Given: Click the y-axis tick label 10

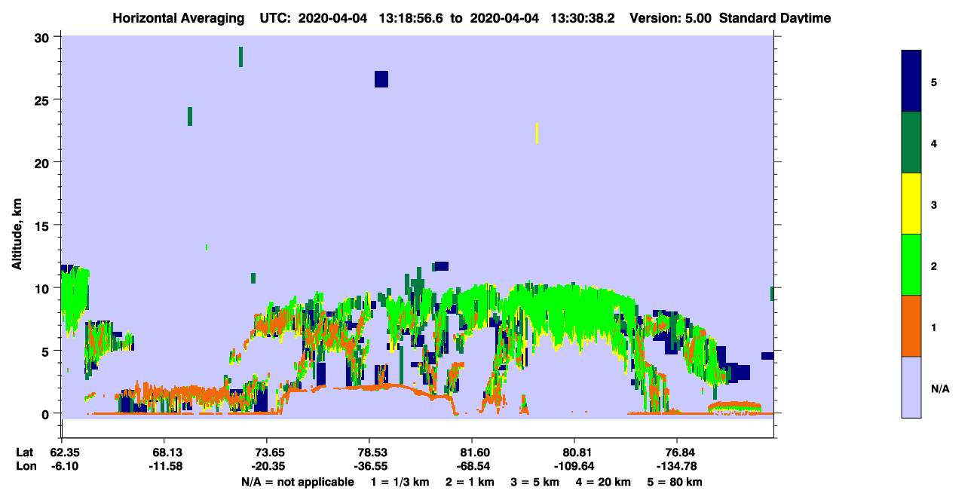Looking at the screenshot, I should pos(44,288).
